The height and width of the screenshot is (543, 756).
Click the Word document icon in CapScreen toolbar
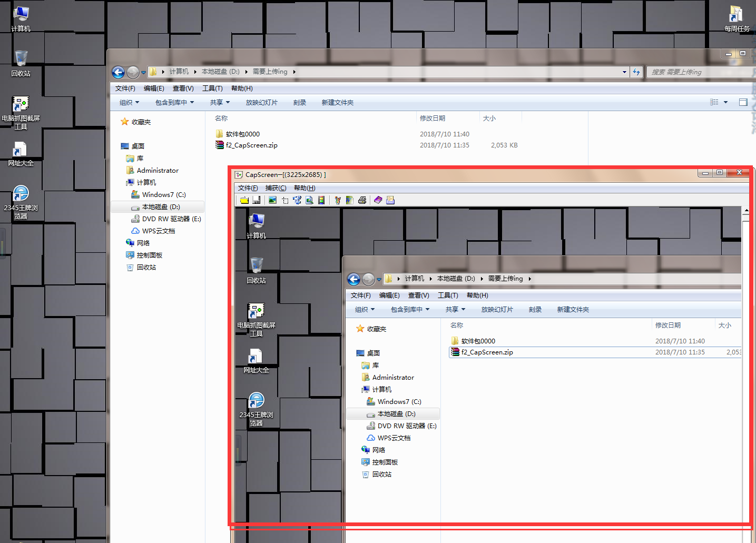(349, 200)
